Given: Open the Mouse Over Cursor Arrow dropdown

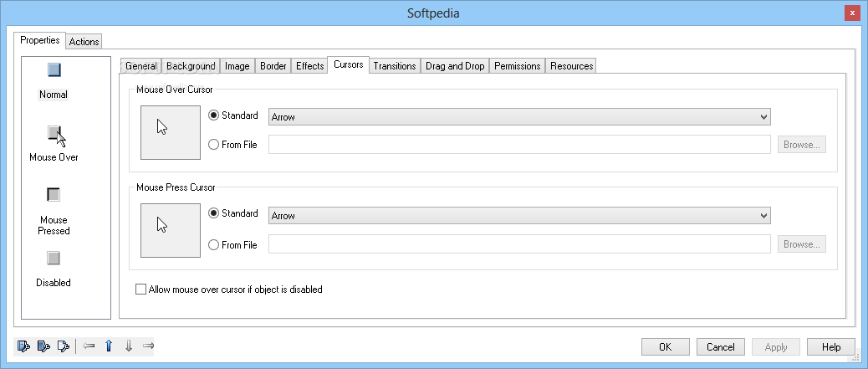Looking at the screenshot, I should [519, 117].
